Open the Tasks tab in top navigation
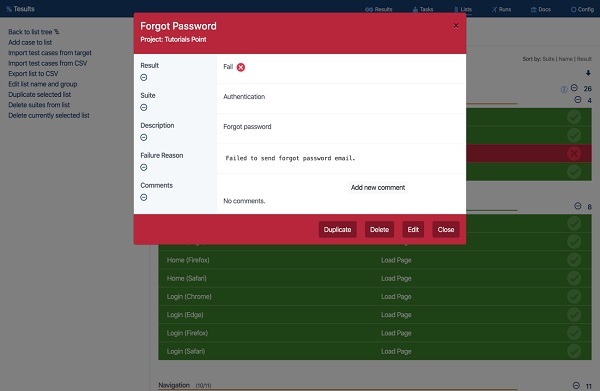Viewport: 600px width, 391px height. tap(423, 9)
